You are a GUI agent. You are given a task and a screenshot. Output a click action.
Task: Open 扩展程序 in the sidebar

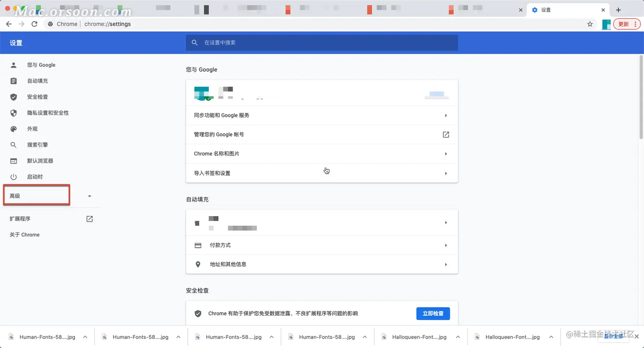[20, 219]
